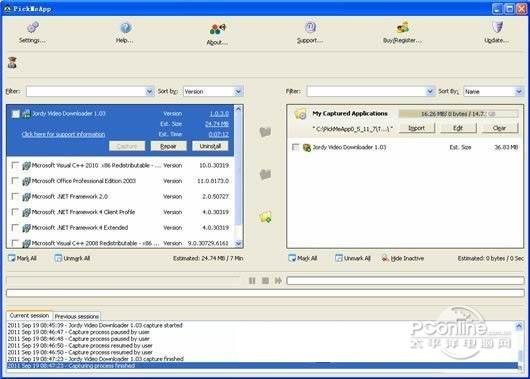Click the Microsoft Office Professional Edition 2003 icon
This screenshot has width=530, height=379.
26,181
